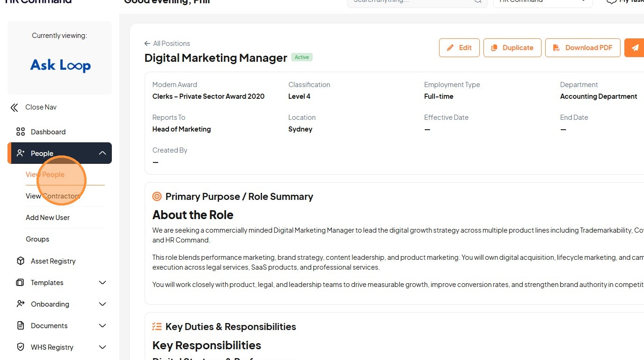This screenshot has width=644, height=360.
Task: Expand the Onboarding submenu
Action: 102,304
